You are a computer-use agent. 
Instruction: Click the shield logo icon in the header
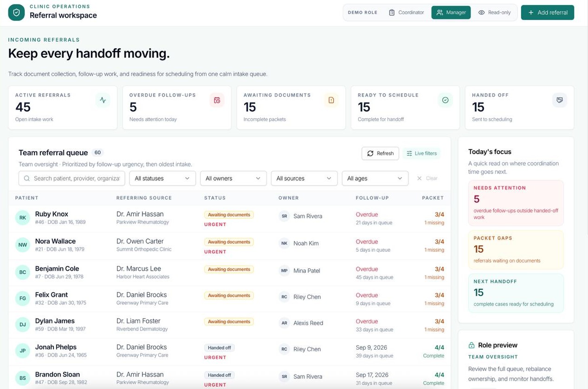tap(16, 13)
